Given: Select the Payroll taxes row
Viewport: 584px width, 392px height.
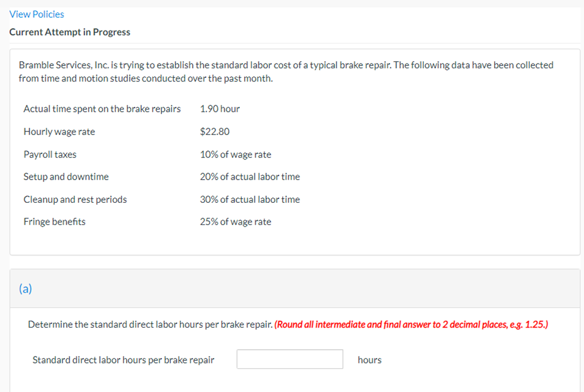Looking at the screenshot, I should (49, 154).
